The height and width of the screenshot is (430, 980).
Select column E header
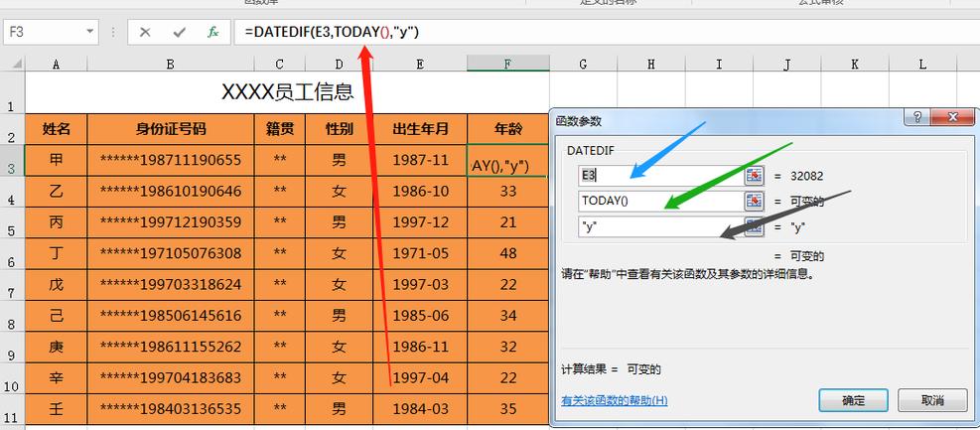420,64
